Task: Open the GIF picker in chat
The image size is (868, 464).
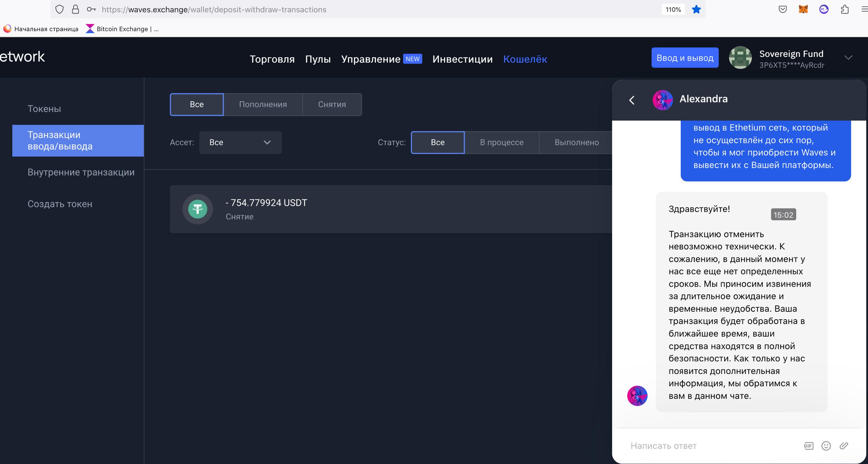Action: point(808,446)
